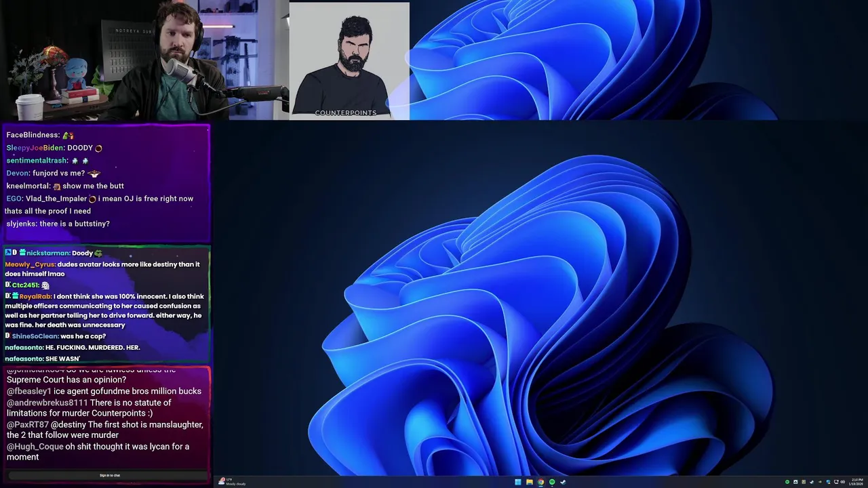Open the weather widget showing Mostly cloudy

(233, 482)
